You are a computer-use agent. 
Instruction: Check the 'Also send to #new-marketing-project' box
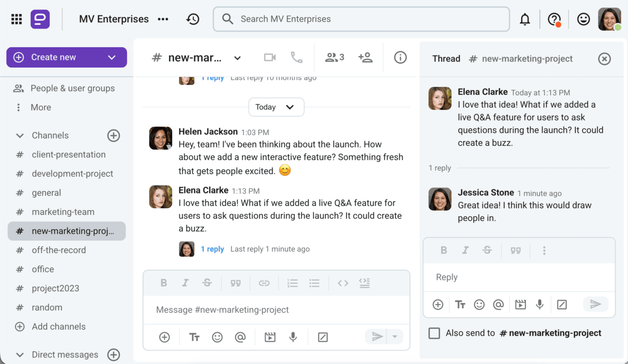tap(434, 333)
